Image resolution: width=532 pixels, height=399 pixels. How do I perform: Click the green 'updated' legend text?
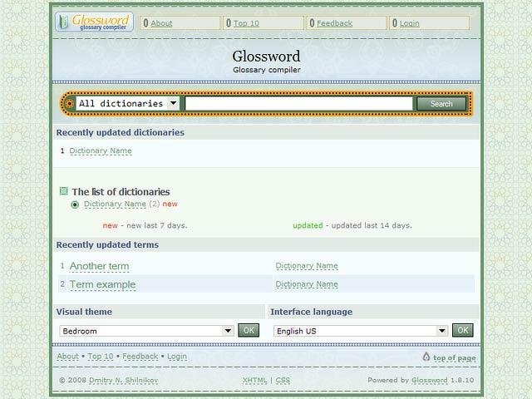(308, 225)
